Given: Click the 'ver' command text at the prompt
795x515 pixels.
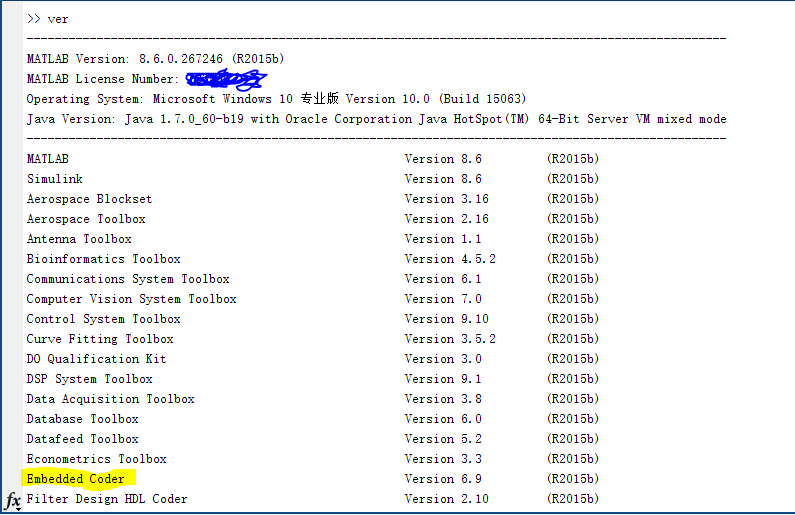Looking at the screenshot, I should point(58,19).
